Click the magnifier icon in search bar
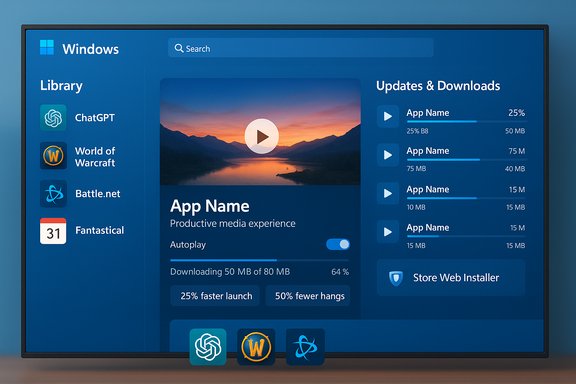Screen dimensions: 576x384 [179, 48]
